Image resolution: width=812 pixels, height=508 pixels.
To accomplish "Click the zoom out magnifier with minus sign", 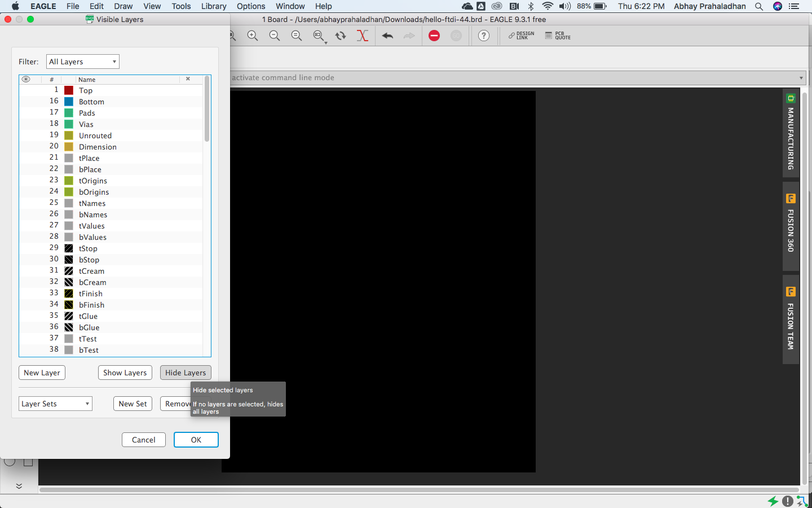I will click(x=275, y=36).
